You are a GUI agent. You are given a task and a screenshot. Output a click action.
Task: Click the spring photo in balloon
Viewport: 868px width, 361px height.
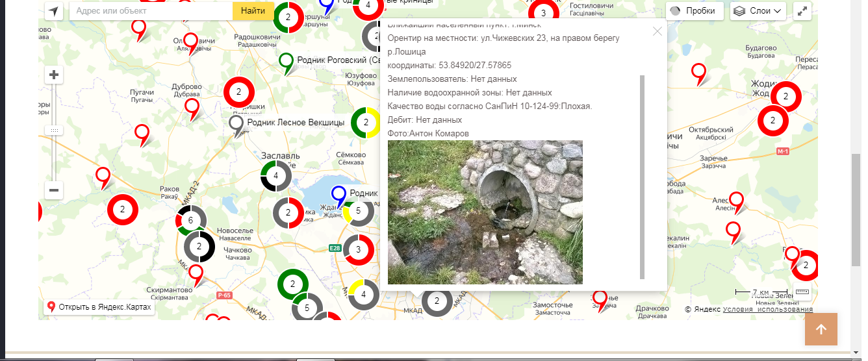coord(485,212)
